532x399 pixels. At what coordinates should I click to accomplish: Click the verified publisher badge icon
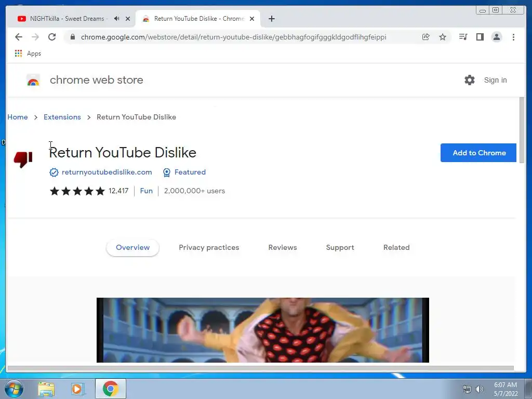(x=54, y=172)
